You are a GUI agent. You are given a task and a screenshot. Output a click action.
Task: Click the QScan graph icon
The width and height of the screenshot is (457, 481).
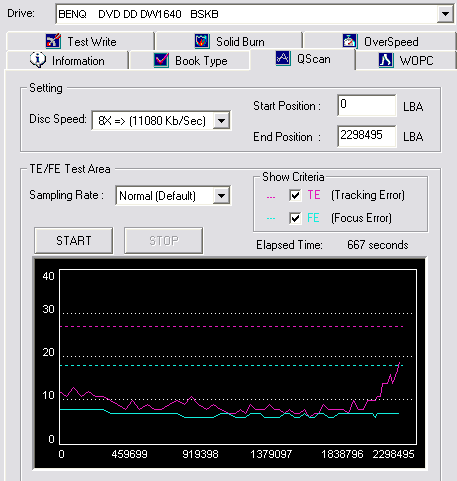pos(283,58)
